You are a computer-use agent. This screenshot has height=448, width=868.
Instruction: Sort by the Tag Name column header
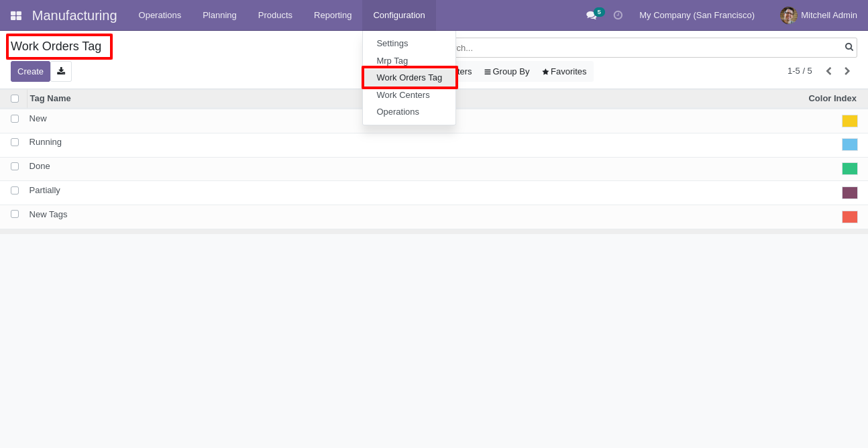[50, 99]
